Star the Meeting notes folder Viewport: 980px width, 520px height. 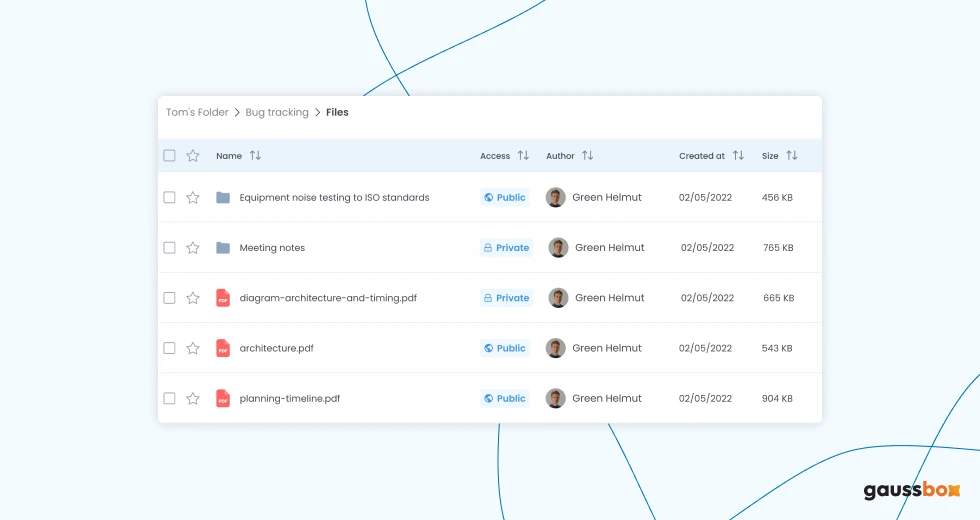193,248
